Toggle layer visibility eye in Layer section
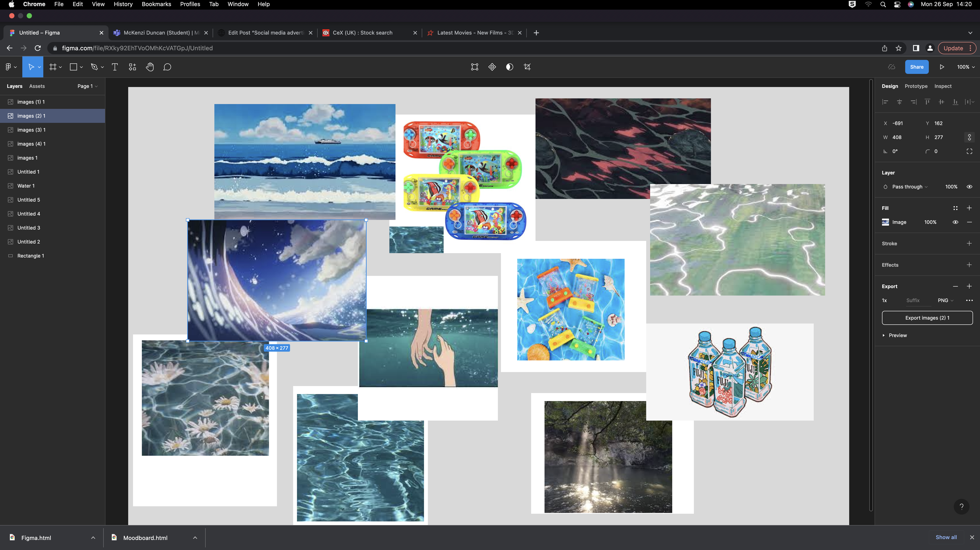The height and width of the screenshot is (550, 980). (x=969, y=187)
